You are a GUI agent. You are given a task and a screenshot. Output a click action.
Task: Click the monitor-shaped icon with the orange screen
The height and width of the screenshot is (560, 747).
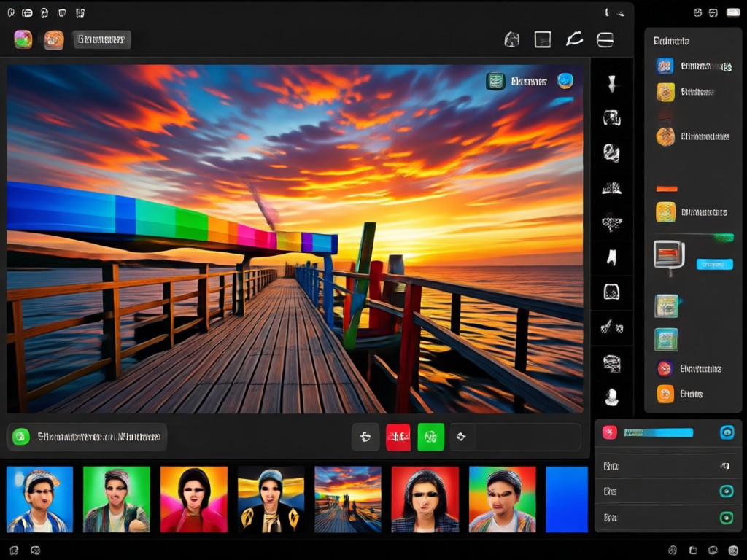coord(670,256)
